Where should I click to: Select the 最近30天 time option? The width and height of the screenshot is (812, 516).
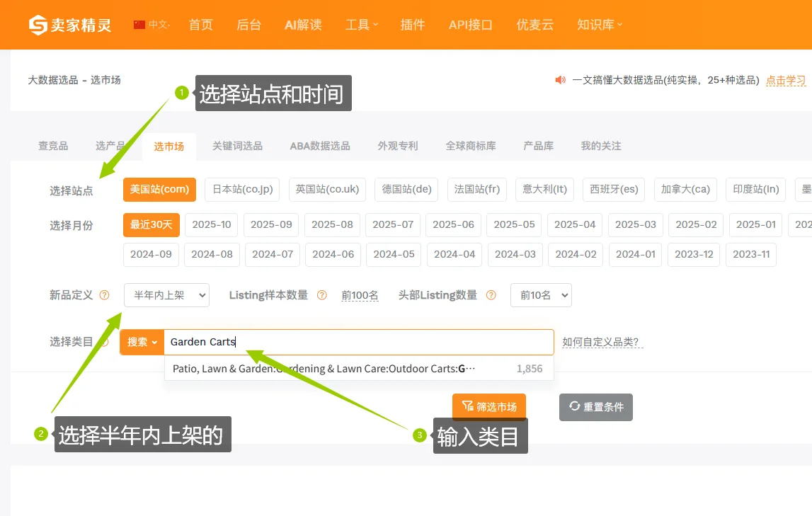151,224
